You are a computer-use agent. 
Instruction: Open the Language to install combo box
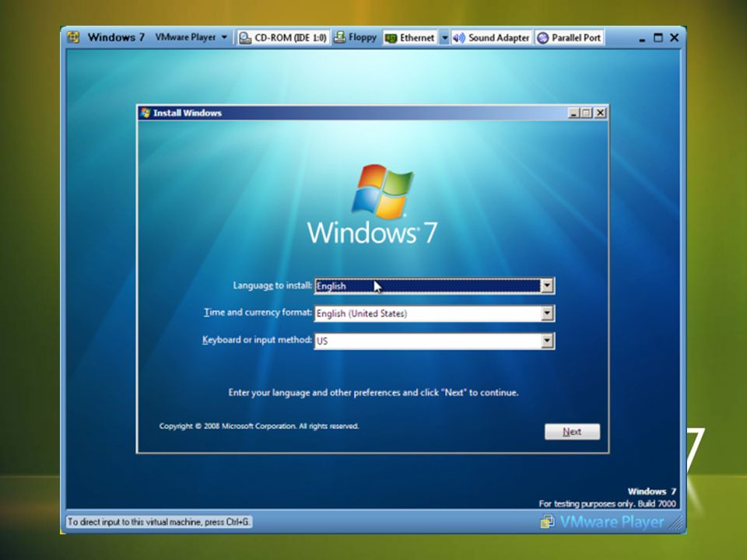click(x=434, y=285)
